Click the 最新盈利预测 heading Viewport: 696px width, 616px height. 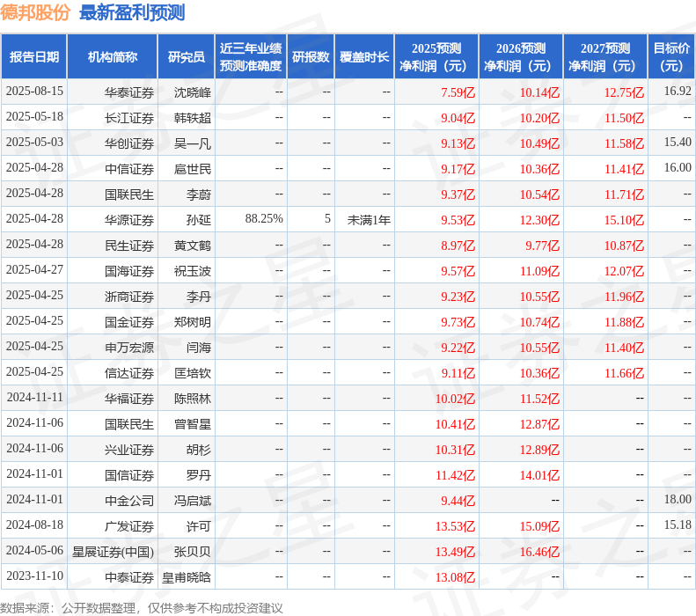click(x=132, y=12)
